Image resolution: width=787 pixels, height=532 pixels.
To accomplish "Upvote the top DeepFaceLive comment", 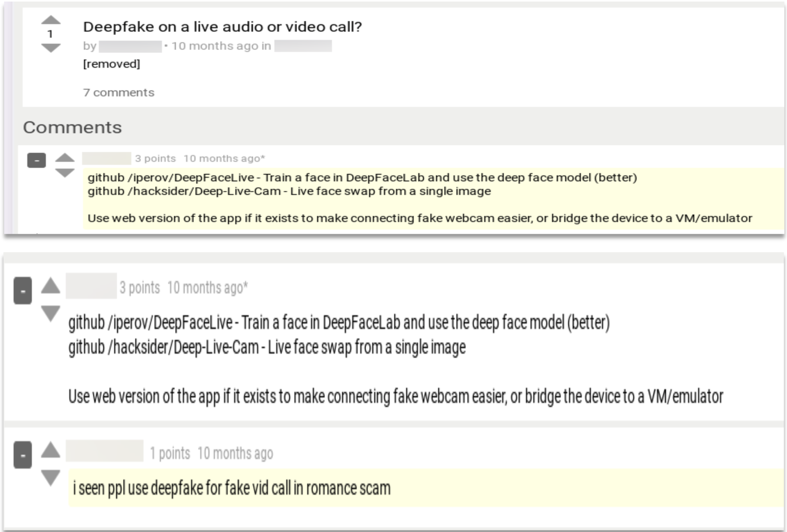I will [x=65, y=158].
